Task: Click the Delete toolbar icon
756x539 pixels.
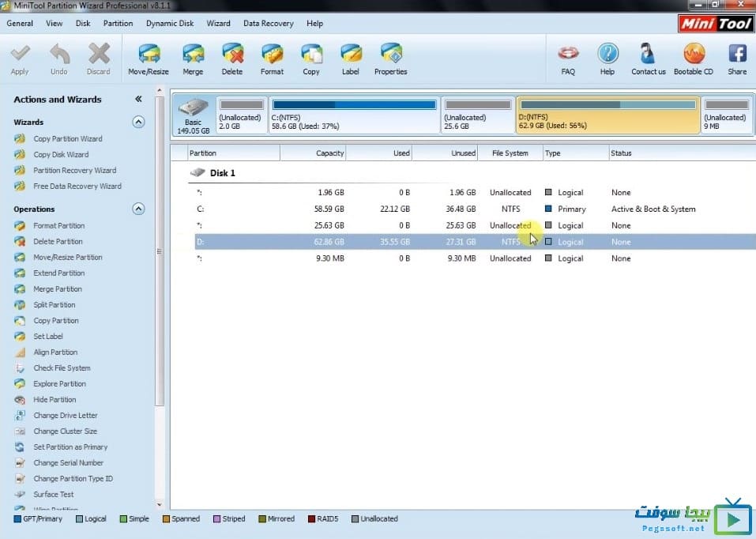Action: [232, 54]
